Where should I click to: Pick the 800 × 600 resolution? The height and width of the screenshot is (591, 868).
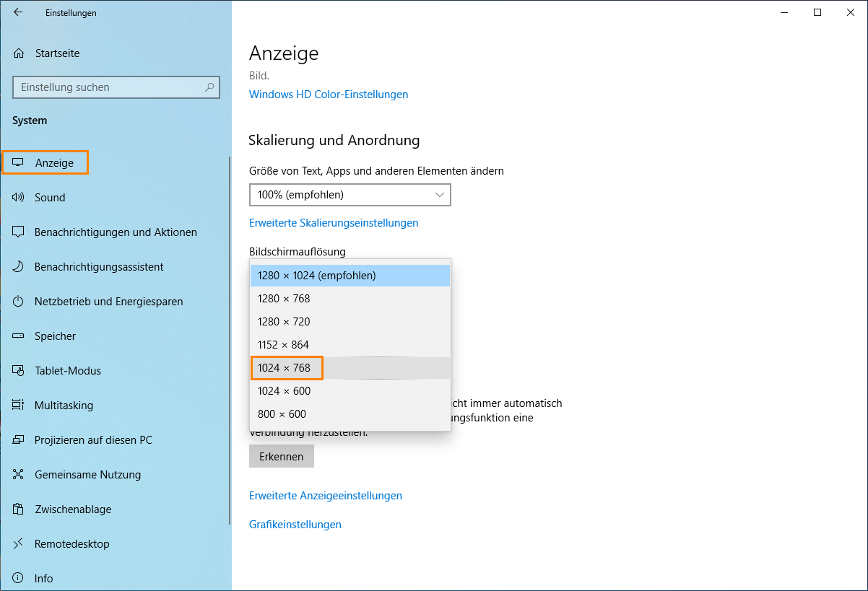point(282,414)
